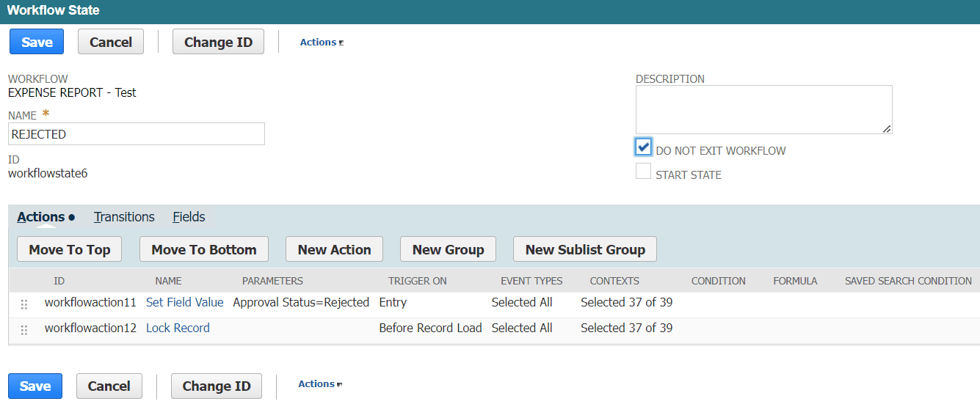Click the SAVED SEARCH CONDITION column header
Image resolution: width=980 pixels, height=415 pixels.
pos(908,281)
